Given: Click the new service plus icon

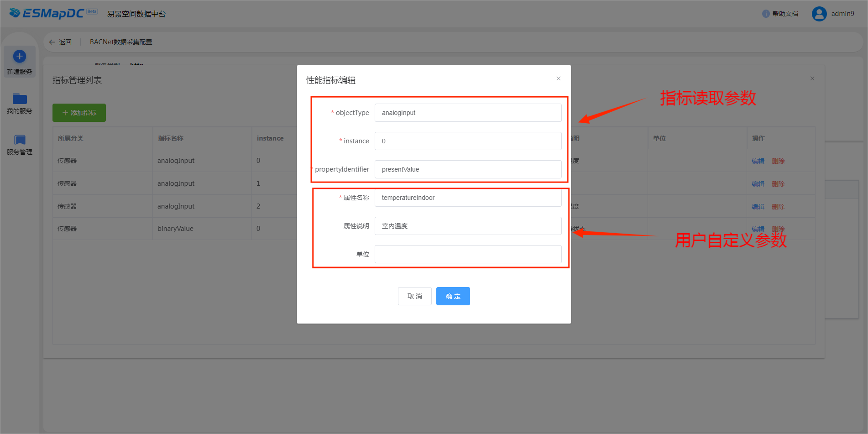Looking at the screenshot, I should coord(19,57).
